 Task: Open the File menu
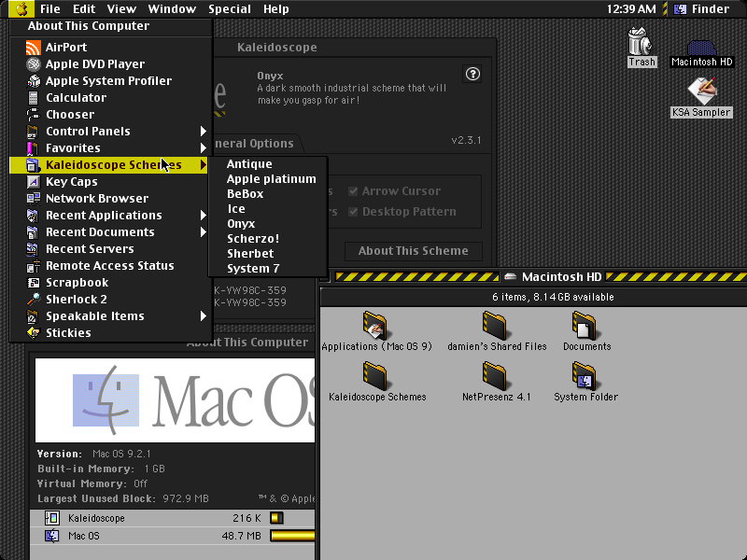click(50, 8)
